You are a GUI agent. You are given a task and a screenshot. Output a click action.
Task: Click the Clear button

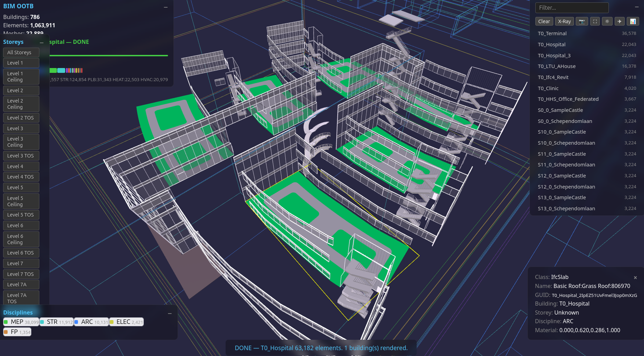tap(544, 21)
